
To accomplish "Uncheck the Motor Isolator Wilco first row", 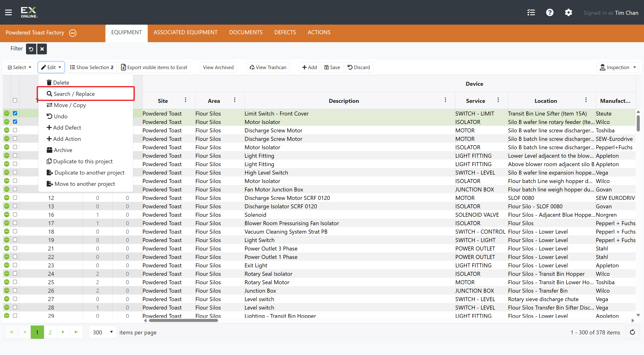I will pyautogui.click(x=15, y=122).
